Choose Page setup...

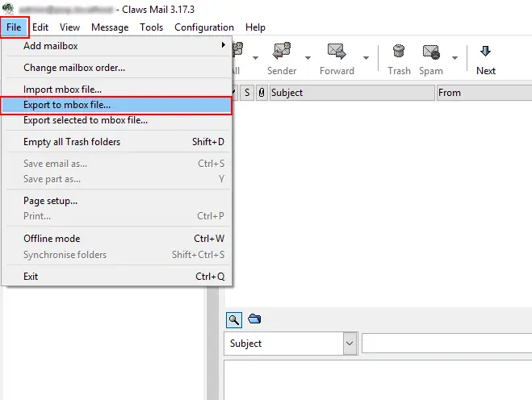(117, 201)
